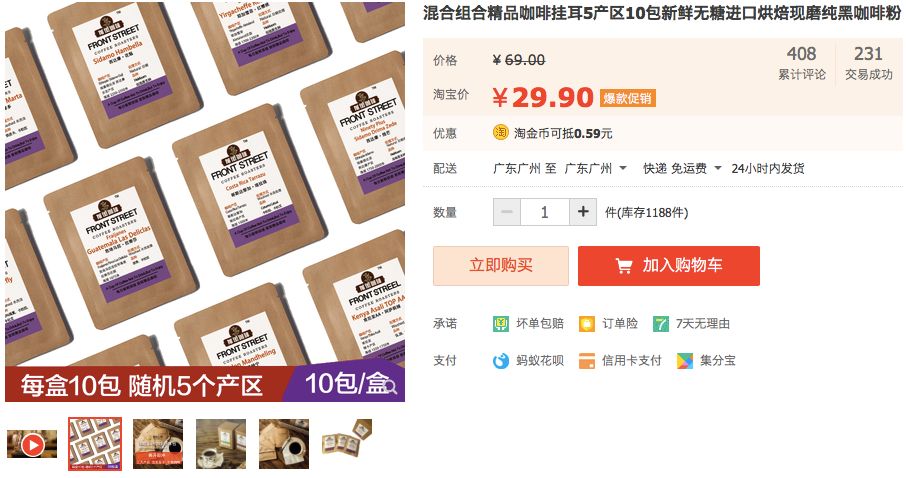Click the 7天无理由 return icon

pos(660,324)
